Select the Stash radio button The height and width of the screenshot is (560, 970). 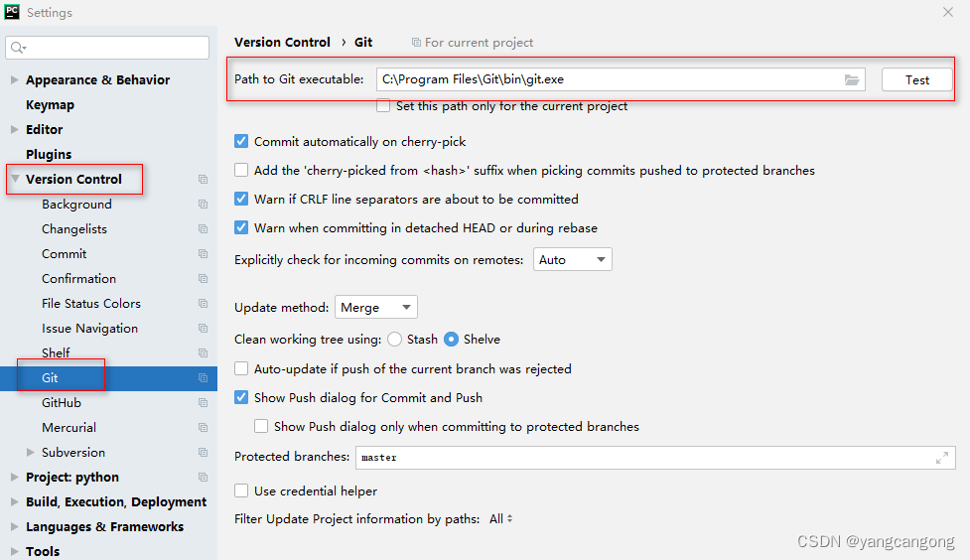pos(394,340)
